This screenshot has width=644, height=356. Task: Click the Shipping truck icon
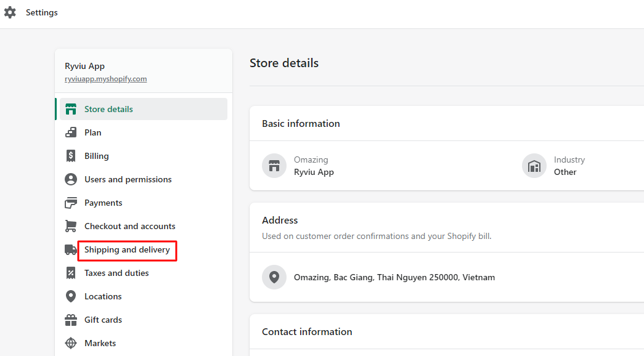point(71,249)
